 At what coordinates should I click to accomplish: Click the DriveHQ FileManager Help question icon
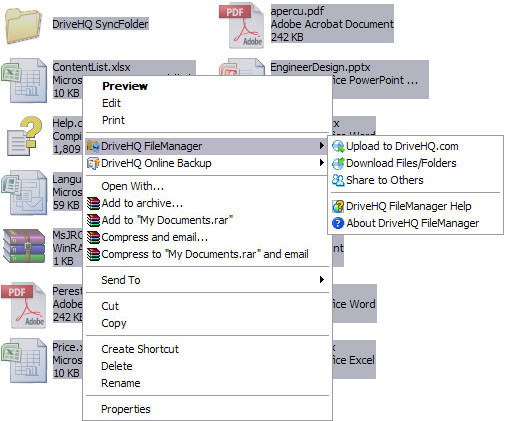338,206
